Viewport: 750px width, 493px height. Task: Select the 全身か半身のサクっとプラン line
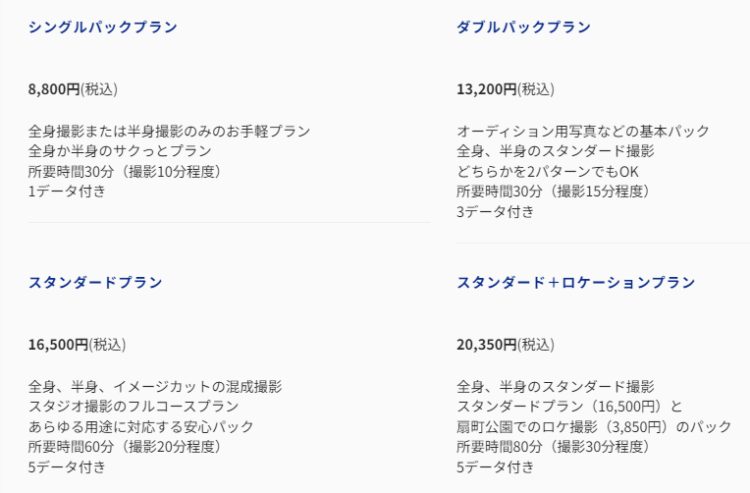pyautogui.click(x=120, y=151)
